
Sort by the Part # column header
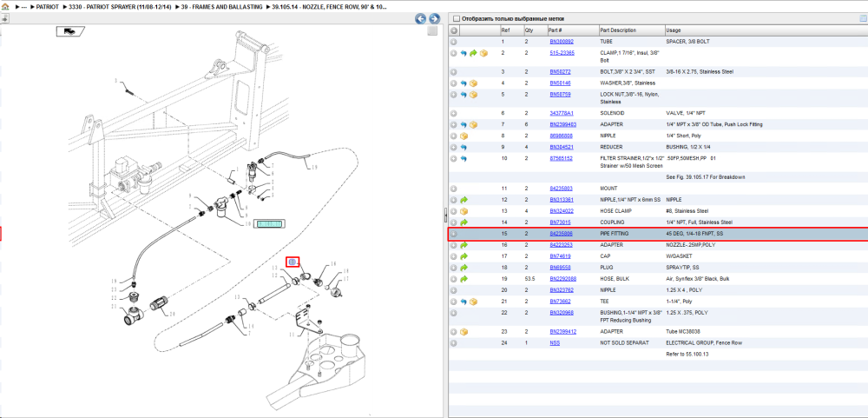(x=572, y=30)
